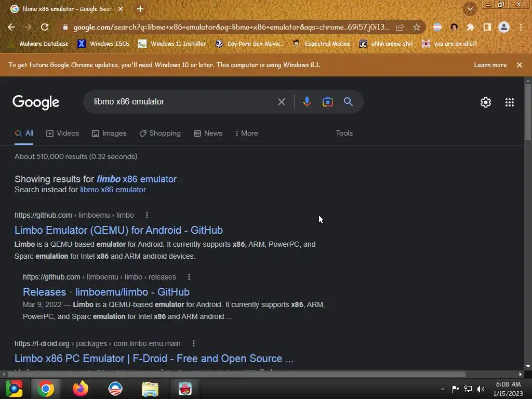Click the horizontal scrollbar right arrow
The width and height of the screenshot is (532, 399).
(521, 374)
